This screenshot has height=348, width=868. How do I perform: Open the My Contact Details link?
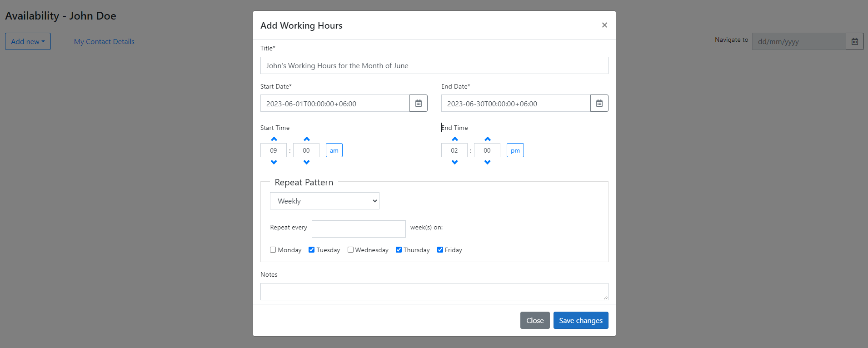coord(104,41)
